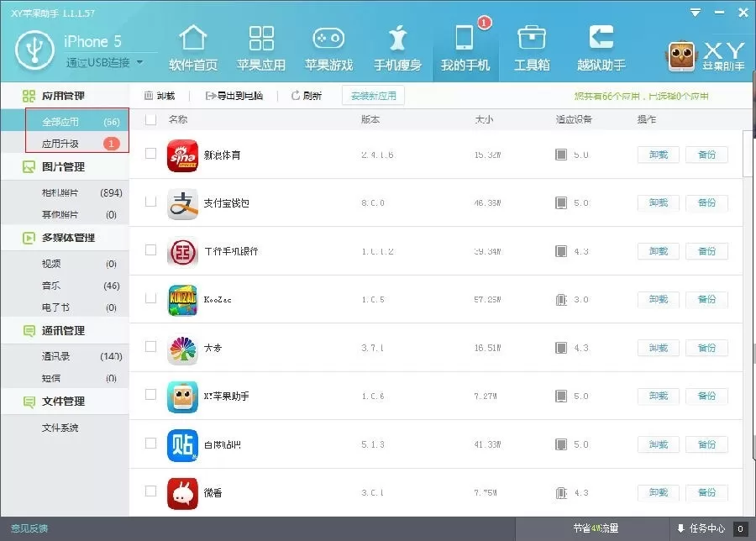Screen dimensions: 756x541
Task: Click the 图片管理 section icon
Action: pyautogui.click(x=29, y=167)
